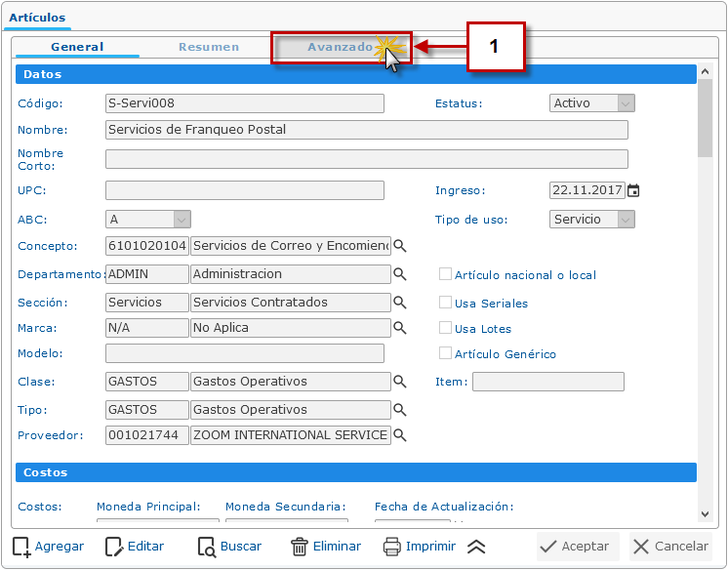Enable Artículo nacional o local checkbox
The height and width of the screenshot is (570, 728).
(446, 275)
